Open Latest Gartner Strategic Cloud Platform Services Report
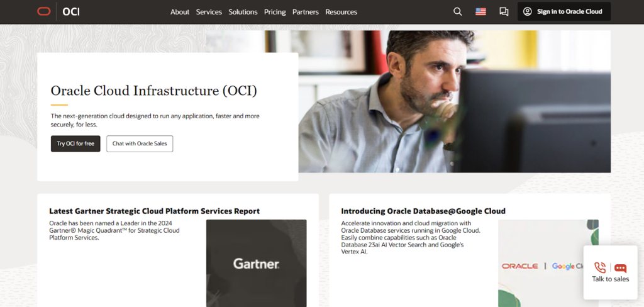The image size is (644, 307). pos(155,211)
